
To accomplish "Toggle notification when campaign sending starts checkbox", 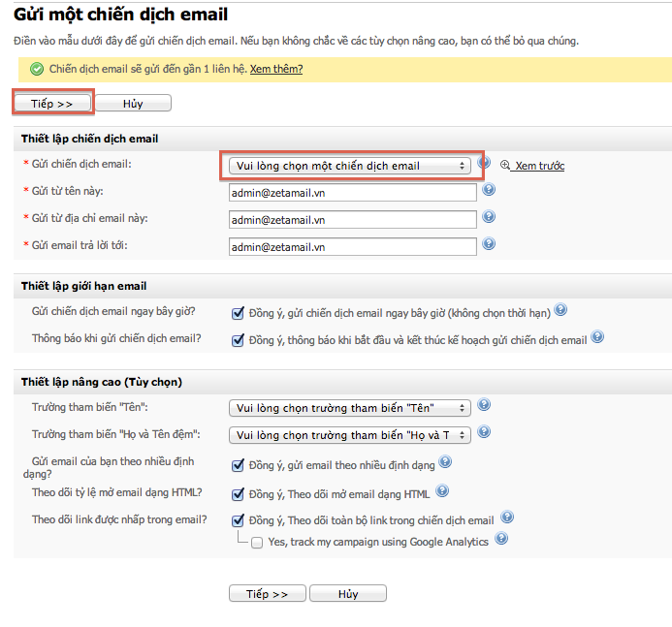I will click(x=238, y=340).
